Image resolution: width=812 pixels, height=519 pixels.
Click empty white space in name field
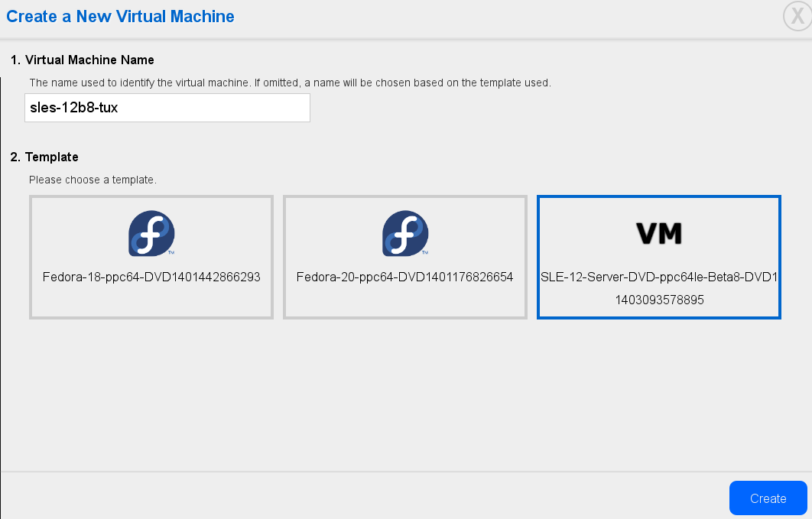pyautogui.click(x=217, y=108)
